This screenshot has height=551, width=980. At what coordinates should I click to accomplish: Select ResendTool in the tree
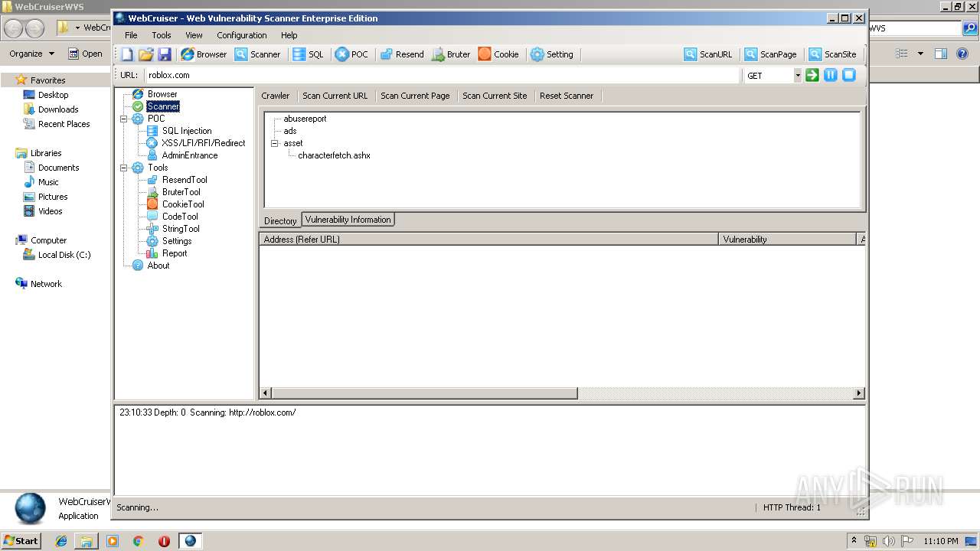tap(185, 180)
